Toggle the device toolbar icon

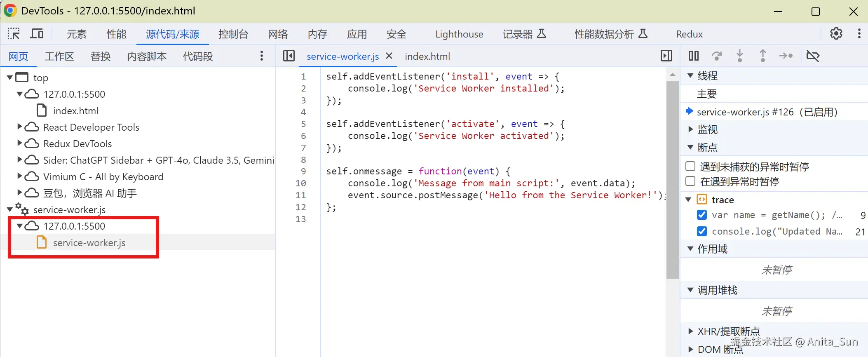(x=37, y=34)
